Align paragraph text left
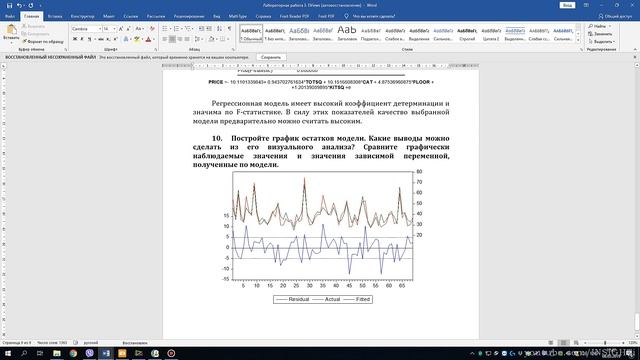Image resolution: width=640 pixels, height=360 pixels. tap(165, 39)
